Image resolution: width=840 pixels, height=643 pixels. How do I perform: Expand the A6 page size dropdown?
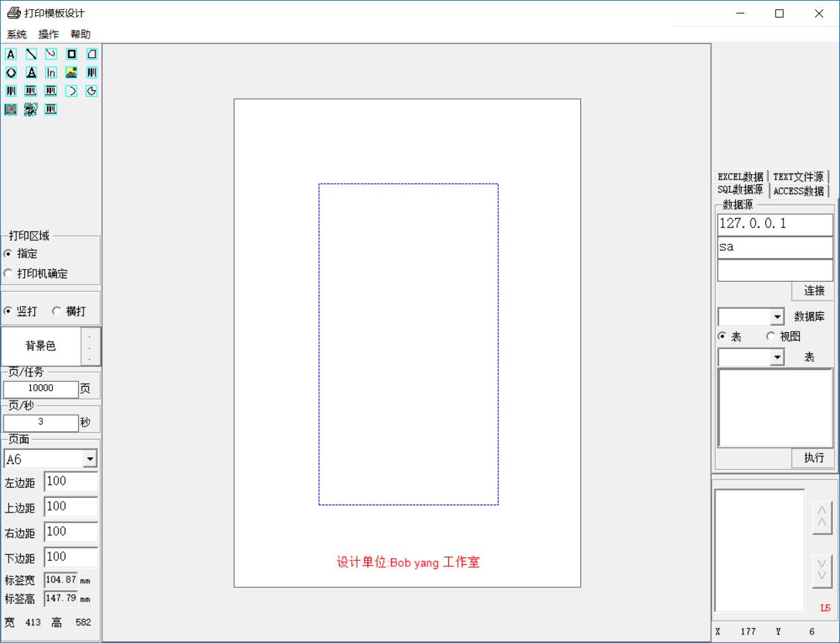90,459
